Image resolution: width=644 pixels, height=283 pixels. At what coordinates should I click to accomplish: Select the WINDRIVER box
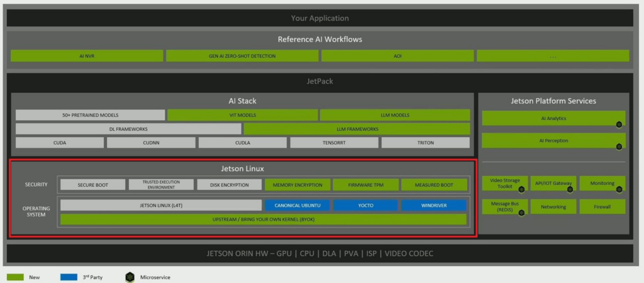click(x=434, y=206)
